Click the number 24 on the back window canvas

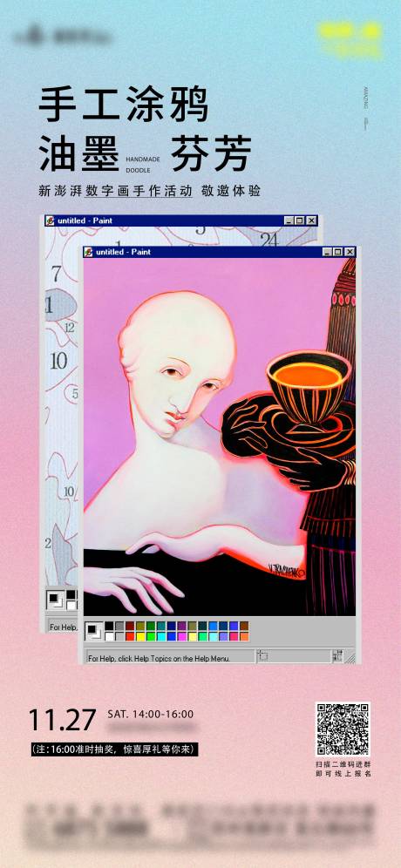[x=268, y=240]
